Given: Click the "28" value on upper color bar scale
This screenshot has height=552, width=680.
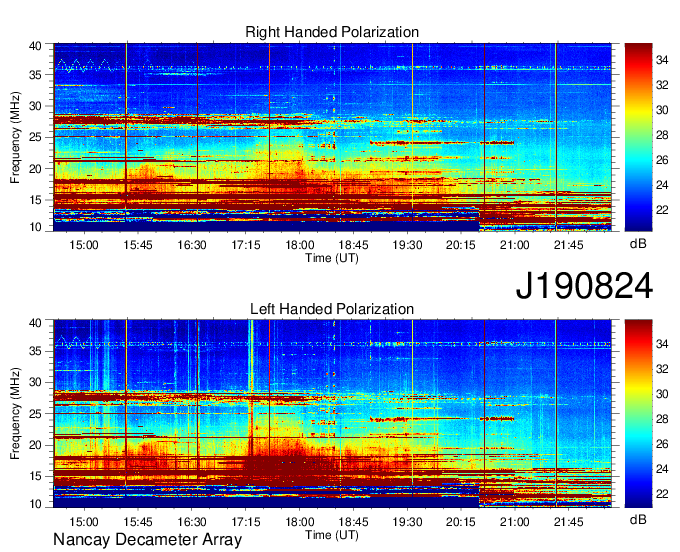Looking at the screenshot, I should 662,135.
